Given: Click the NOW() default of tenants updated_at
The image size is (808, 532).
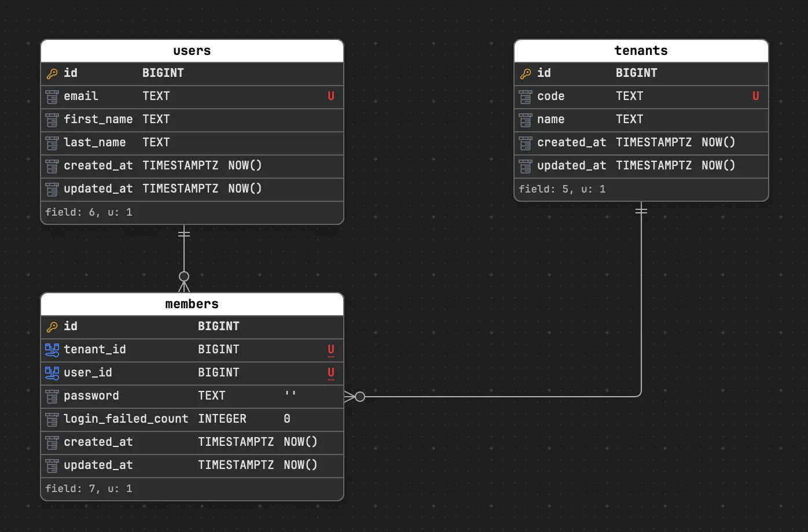Looking at the screenshot, I should (x=718, y=165).
